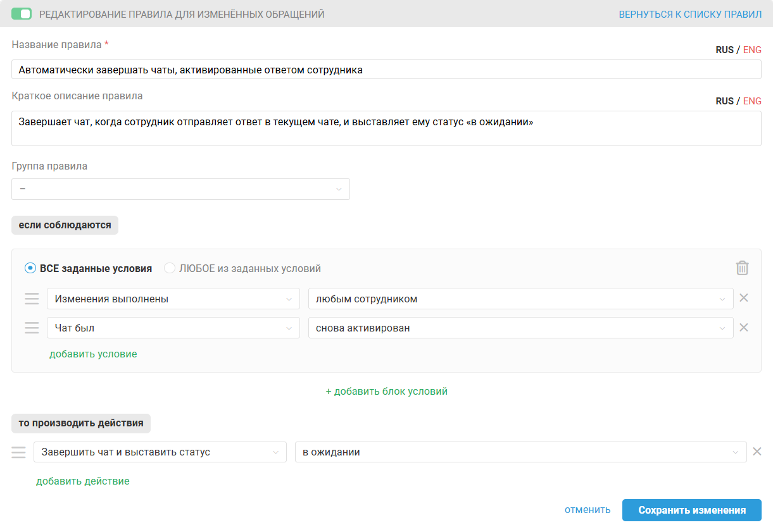Switch description language to RUS
The width and height of the screenshot is (773, 532).
tap(725, 101)
